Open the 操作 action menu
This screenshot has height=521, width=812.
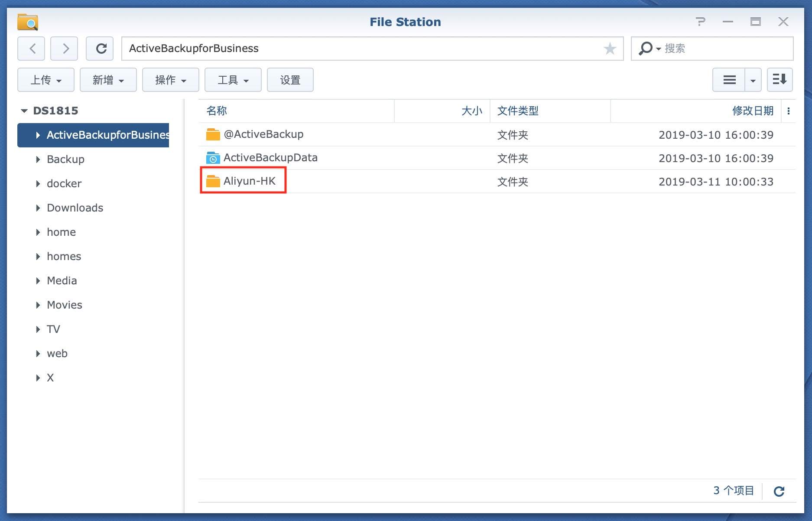(170, 80)
